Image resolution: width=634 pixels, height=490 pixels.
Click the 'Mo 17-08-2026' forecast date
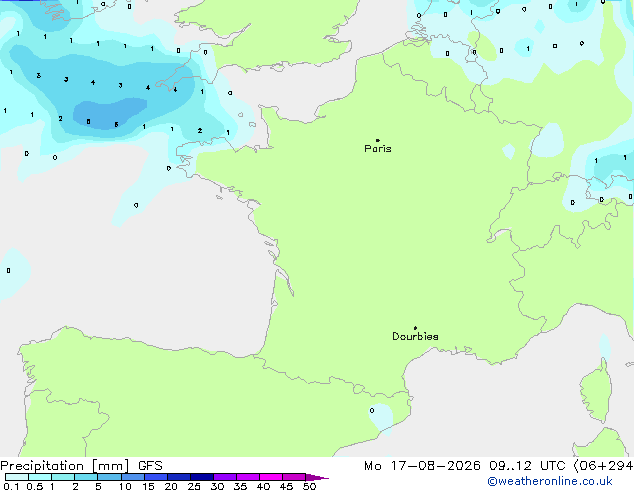click(x=422, y=466)
